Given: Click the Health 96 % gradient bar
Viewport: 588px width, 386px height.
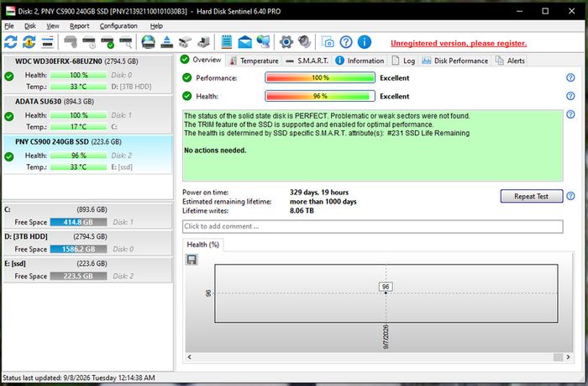Looking at the screenshot, I should pos(320,96).
